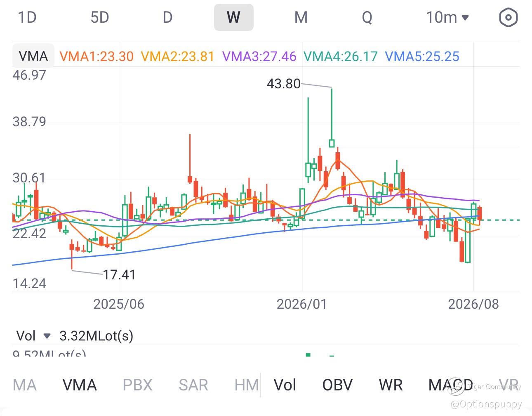Click the 2025/06 date axis label
This screenshot has height=416, width=532.
[119, 304]
